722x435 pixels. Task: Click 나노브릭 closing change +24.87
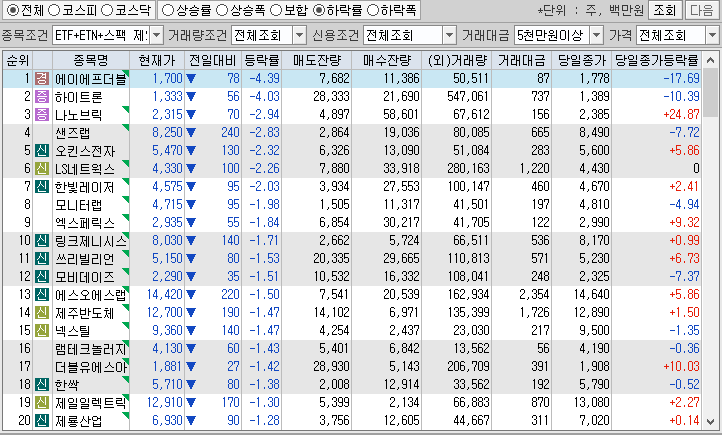coord(681,115)
